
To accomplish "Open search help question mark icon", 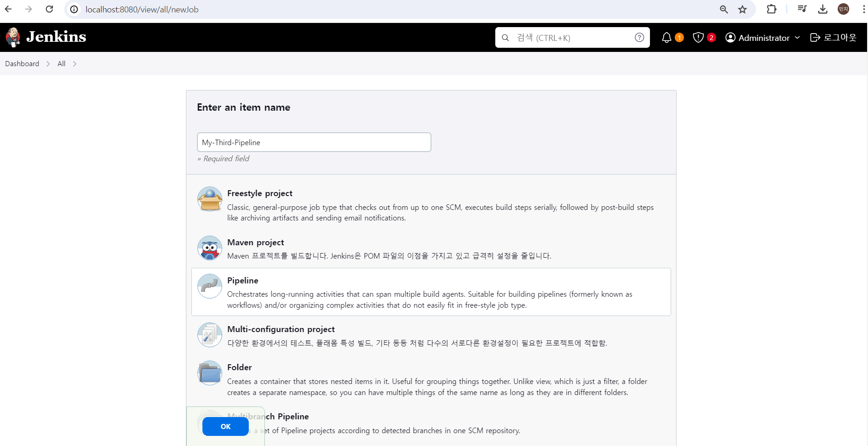I will pos(639,38).
